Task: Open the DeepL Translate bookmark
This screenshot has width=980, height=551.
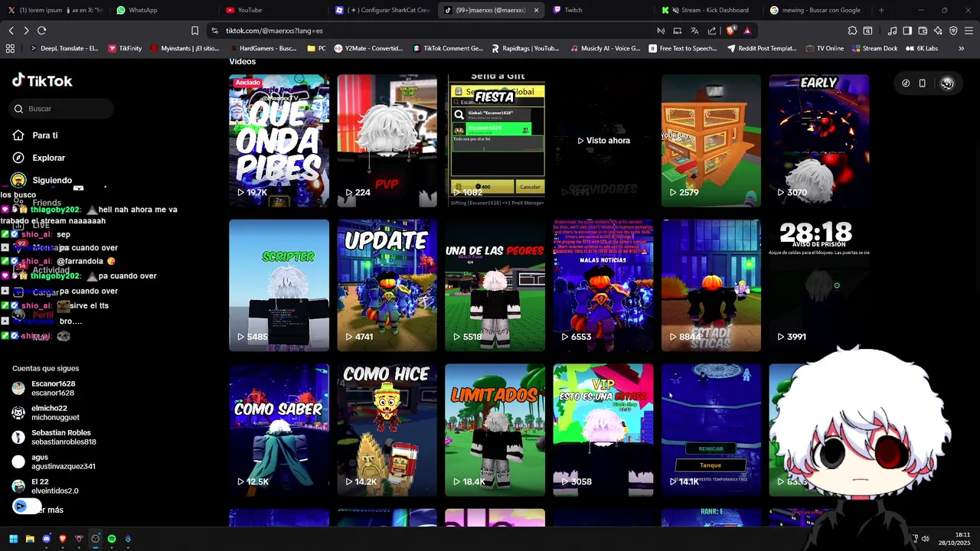Action: pos(64,48)
